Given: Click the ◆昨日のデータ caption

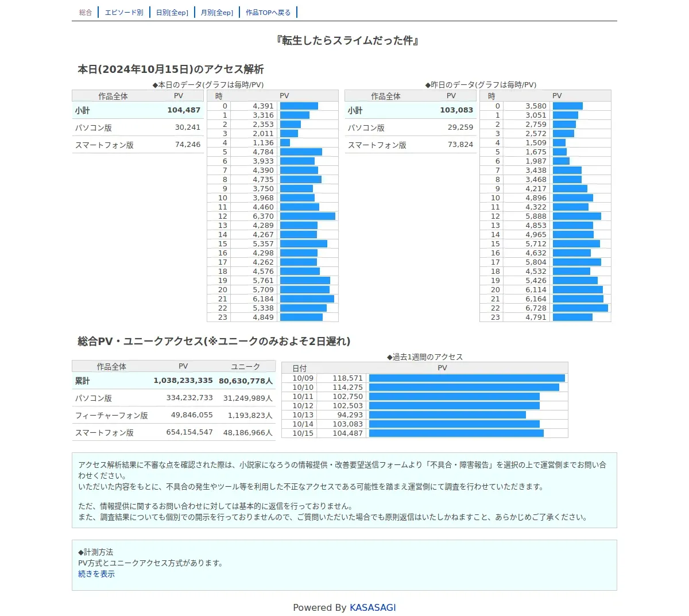Looking at the screenshot, I should tap(481, 85).
